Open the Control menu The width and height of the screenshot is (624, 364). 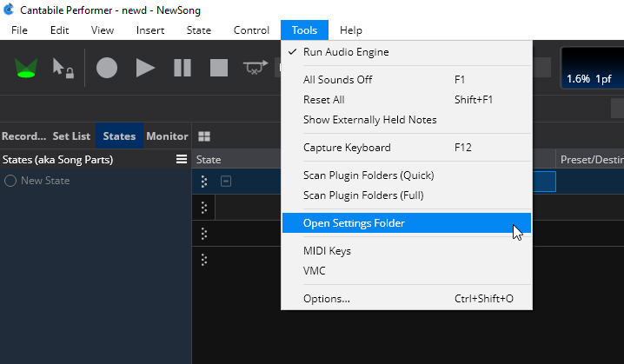[251, 30]
